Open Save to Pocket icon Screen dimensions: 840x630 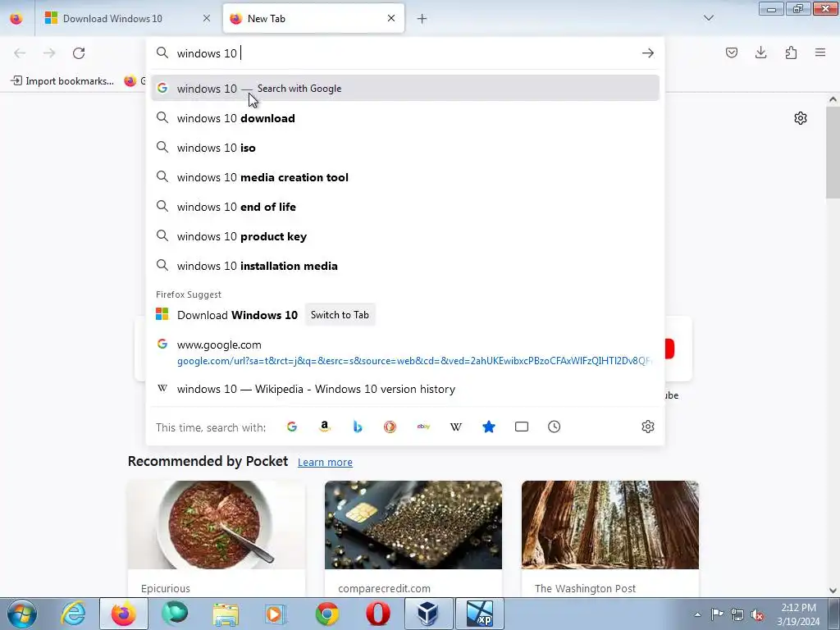tap(731, 52)
